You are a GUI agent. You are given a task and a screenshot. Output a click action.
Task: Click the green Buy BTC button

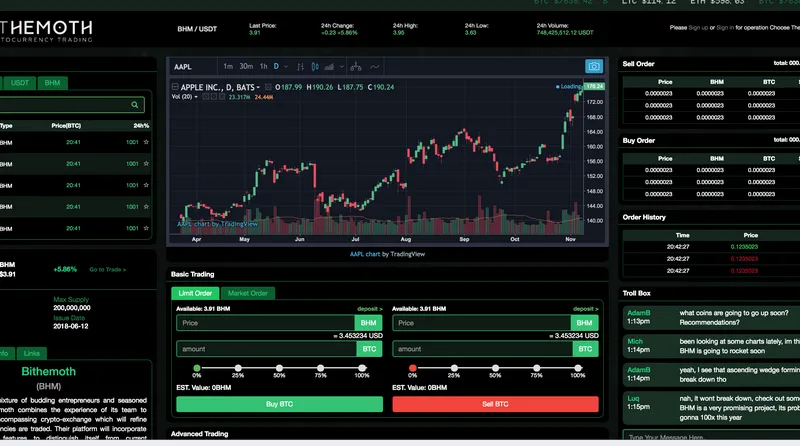[x=279, y=404]
